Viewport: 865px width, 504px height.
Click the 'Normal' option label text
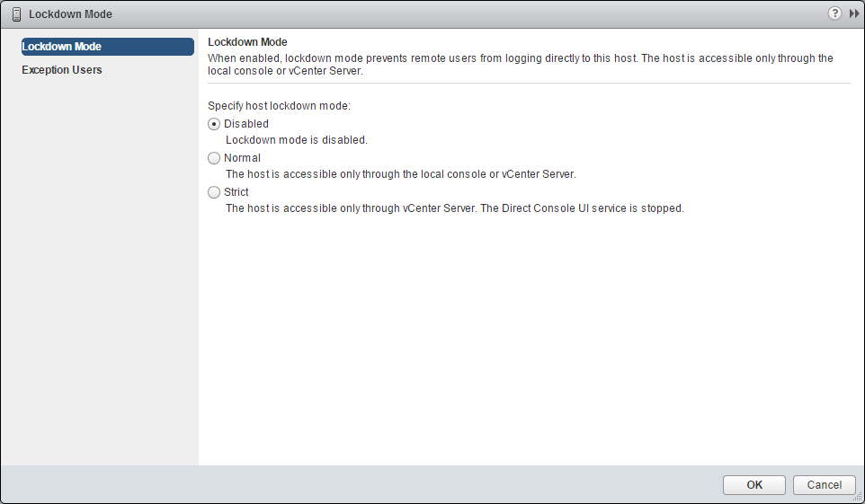click(x=242, y=158)
